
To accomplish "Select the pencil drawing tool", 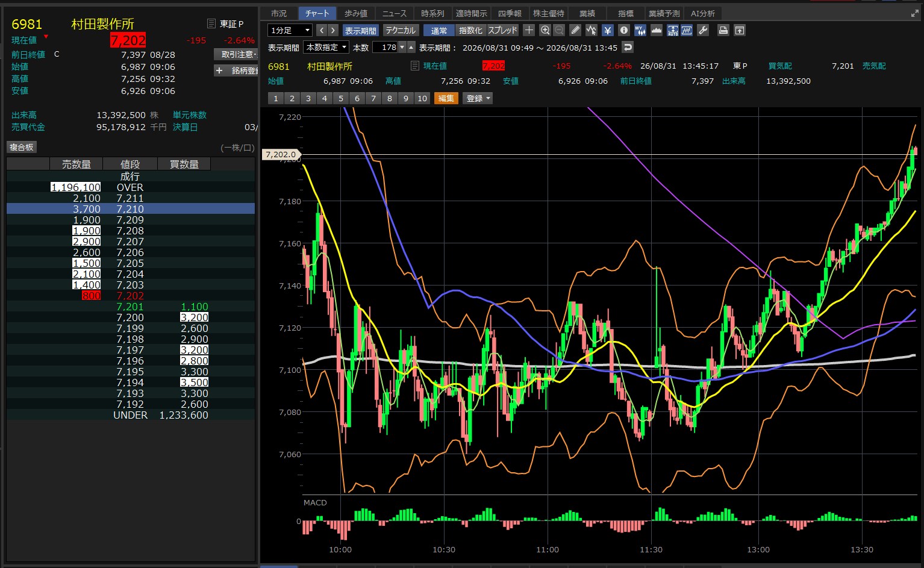I will (575, 30).
